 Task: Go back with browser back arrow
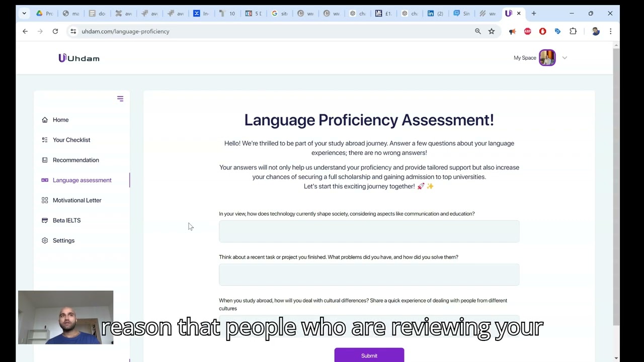point(25,31)
